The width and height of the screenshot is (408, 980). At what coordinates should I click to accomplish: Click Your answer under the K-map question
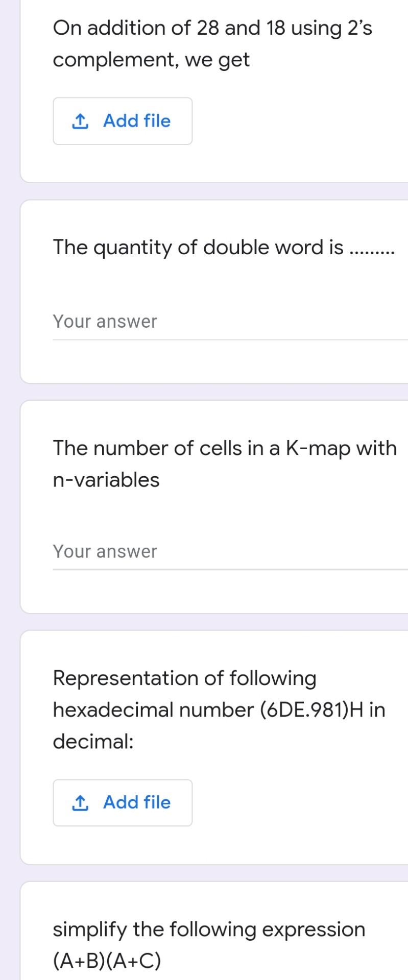point(153,551)
